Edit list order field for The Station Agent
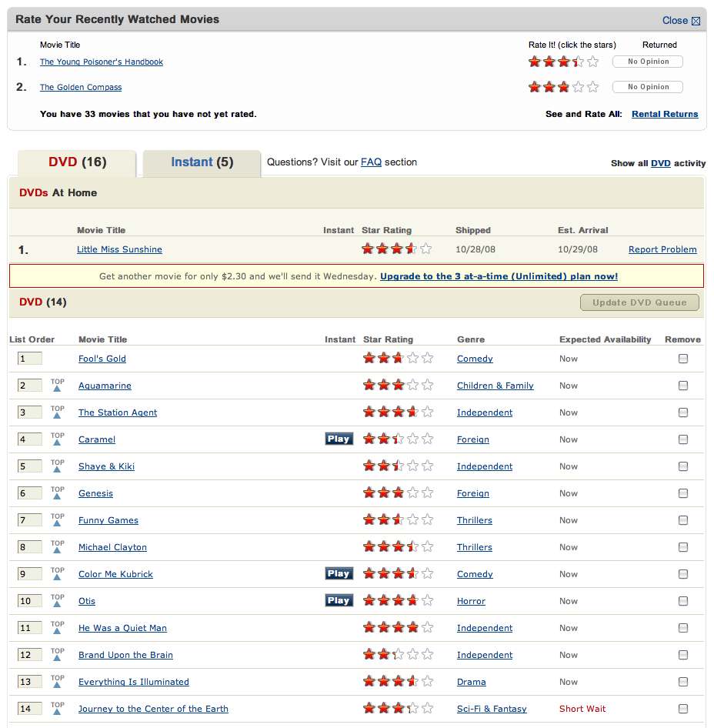714x728 pixels. (30, 412)
